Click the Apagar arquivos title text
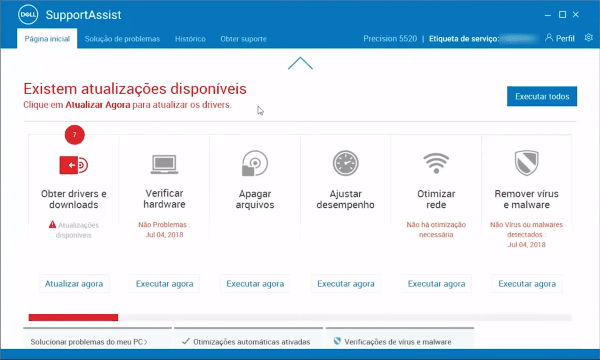Screen dimensions: 600x360 point(255,199)
